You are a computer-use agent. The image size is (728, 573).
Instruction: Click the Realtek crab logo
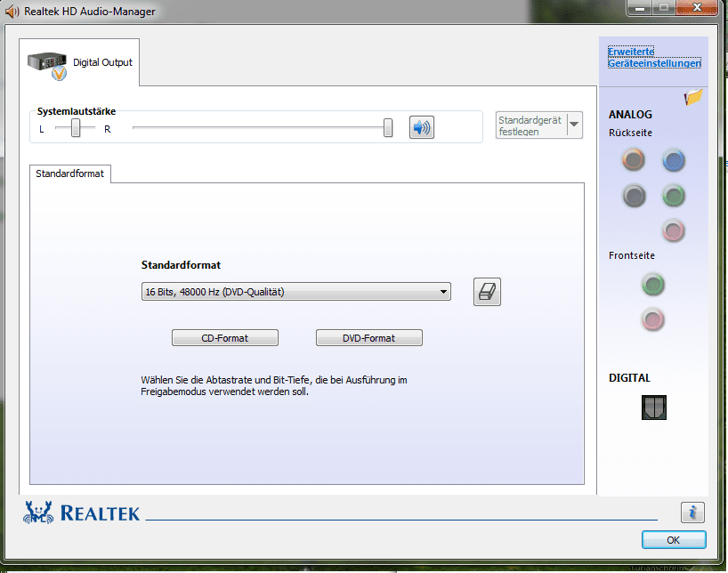(x=38, y=512)
